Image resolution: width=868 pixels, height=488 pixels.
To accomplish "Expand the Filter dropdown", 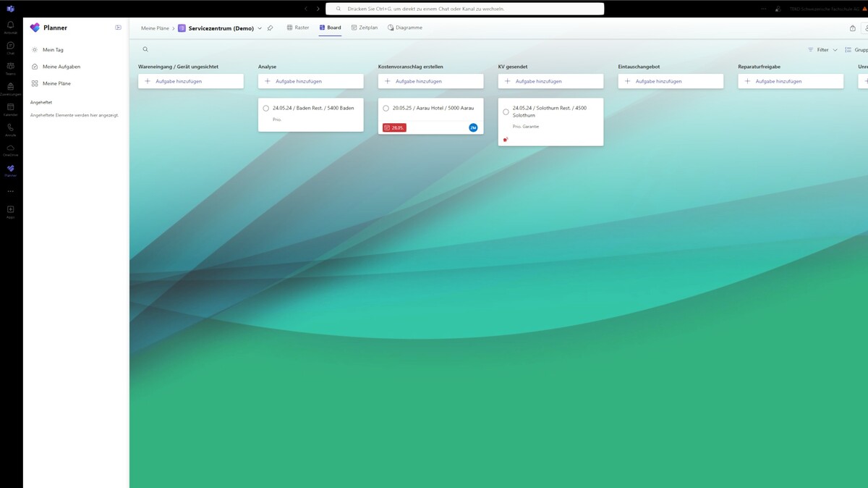I will pyautogui.click(x=822, y=50).
